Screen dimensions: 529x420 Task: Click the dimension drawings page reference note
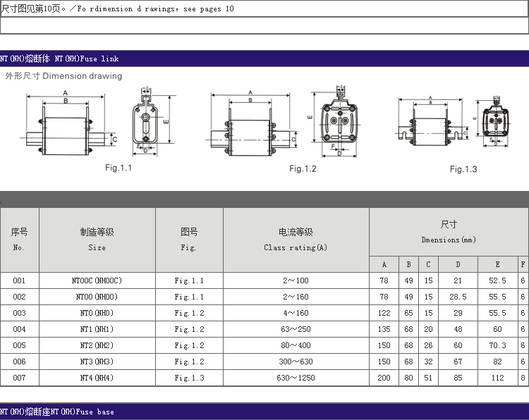pos(117,8)
